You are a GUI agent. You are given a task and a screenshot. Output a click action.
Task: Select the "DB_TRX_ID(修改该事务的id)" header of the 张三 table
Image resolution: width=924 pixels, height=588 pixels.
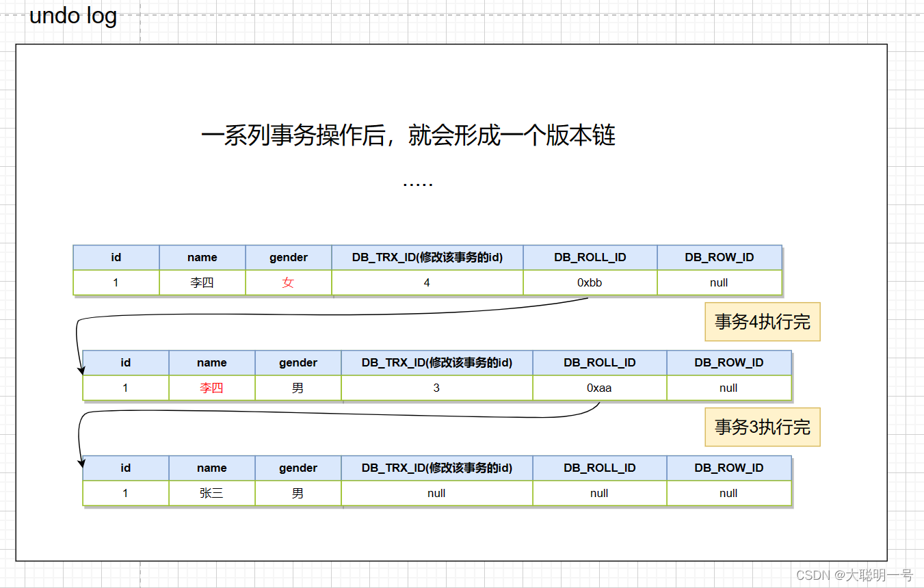tap(437, 468)
